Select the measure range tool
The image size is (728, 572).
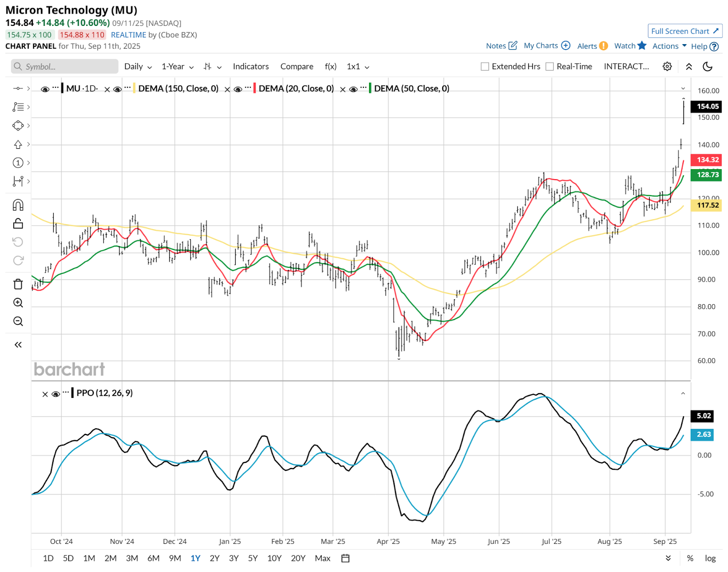coord(18,181)
